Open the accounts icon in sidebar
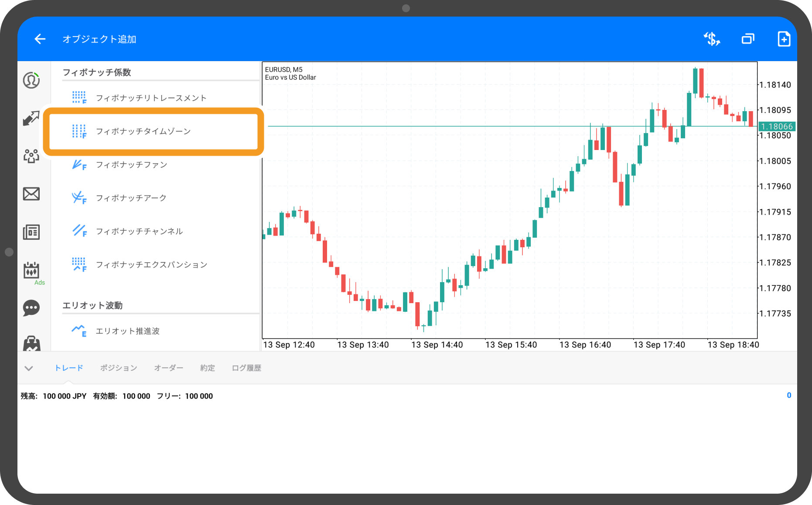 pos(31,80)
